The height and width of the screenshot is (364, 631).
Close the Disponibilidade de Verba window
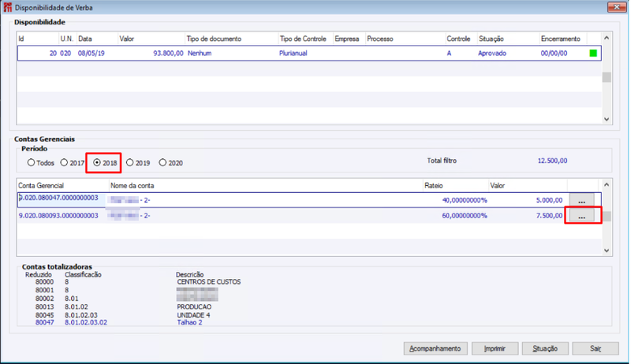616,7
